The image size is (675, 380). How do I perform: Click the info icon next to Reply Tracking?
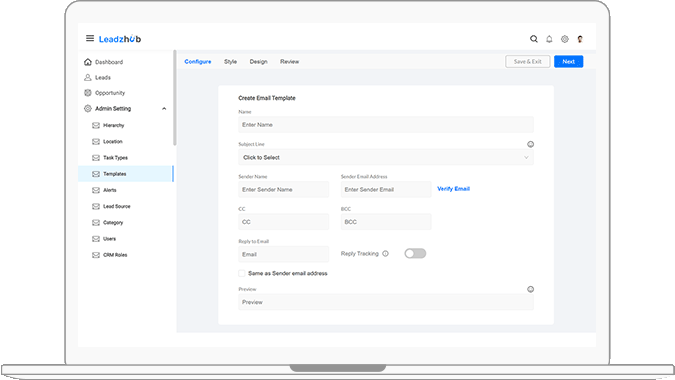pyautogui.click(x=385, y=253)
